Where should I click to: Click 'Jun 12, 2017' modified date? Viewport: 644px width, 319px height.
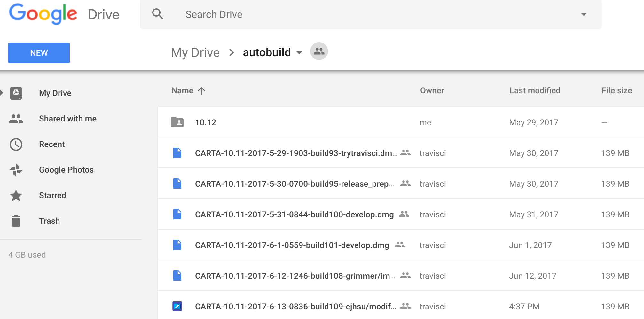tap(533, 276)
